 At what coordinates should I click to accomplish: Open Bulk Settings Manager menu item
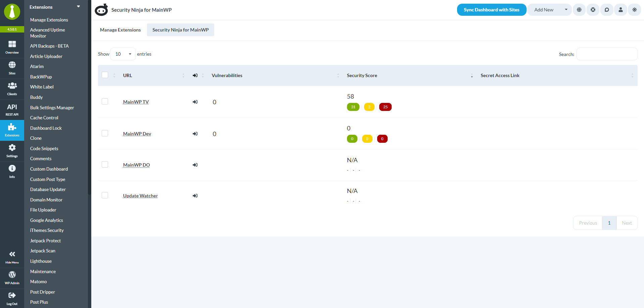pos(52,108)
